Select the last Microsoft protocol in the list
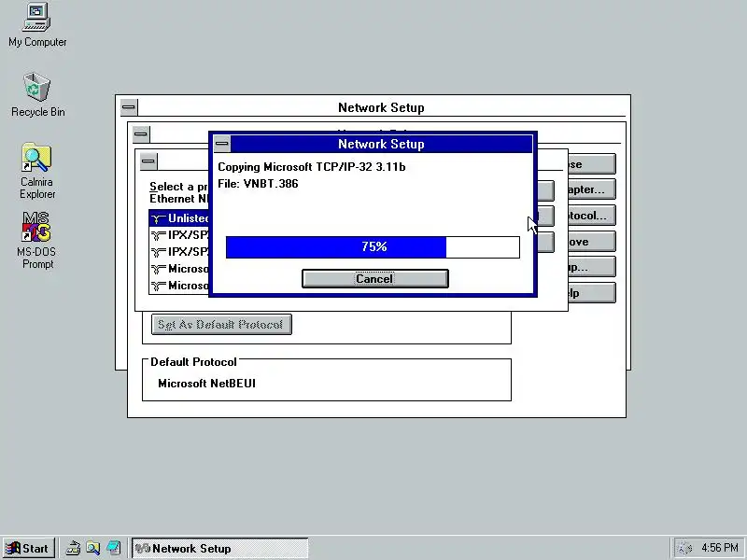The height and width of the screenshot is (560, 747). (179, 286)
